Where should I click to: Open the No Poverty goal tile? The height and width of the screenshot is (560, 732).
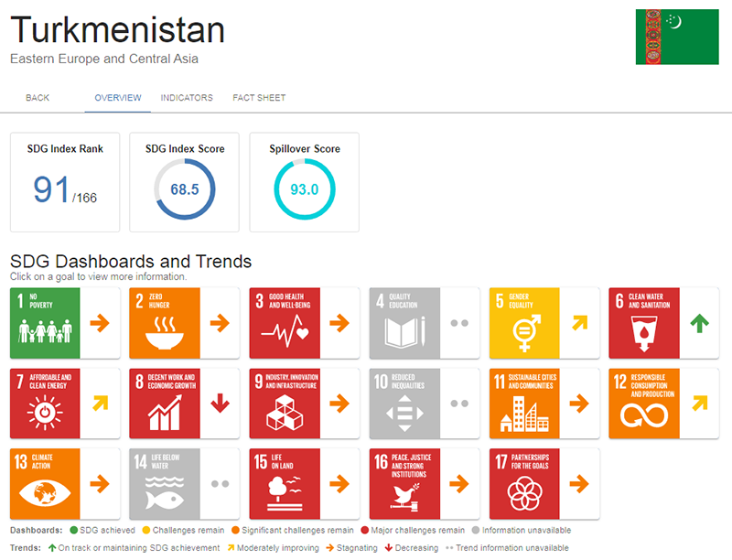(x=46, y=323)
